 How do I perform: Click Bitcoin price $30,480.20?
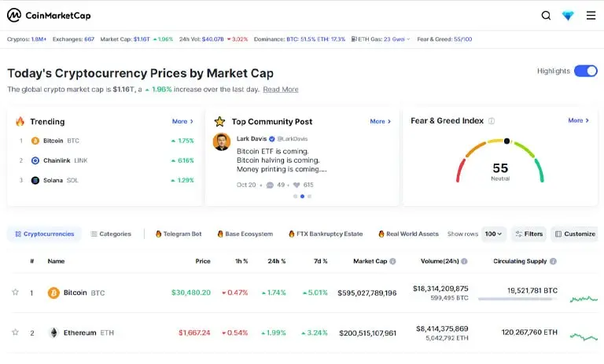[x=191, y=292]
